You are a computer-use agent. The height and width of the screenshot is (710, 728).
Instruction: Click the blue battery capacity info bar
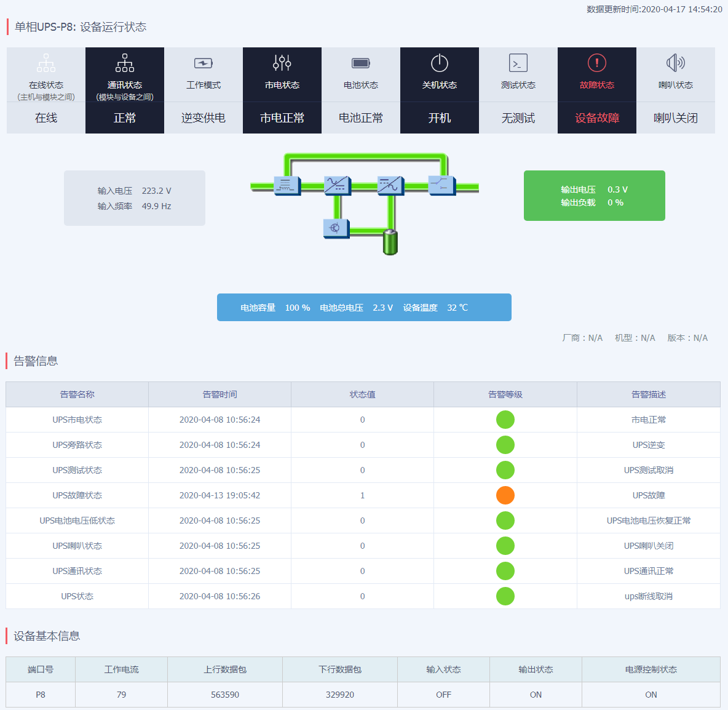click(x=364, y=308)
